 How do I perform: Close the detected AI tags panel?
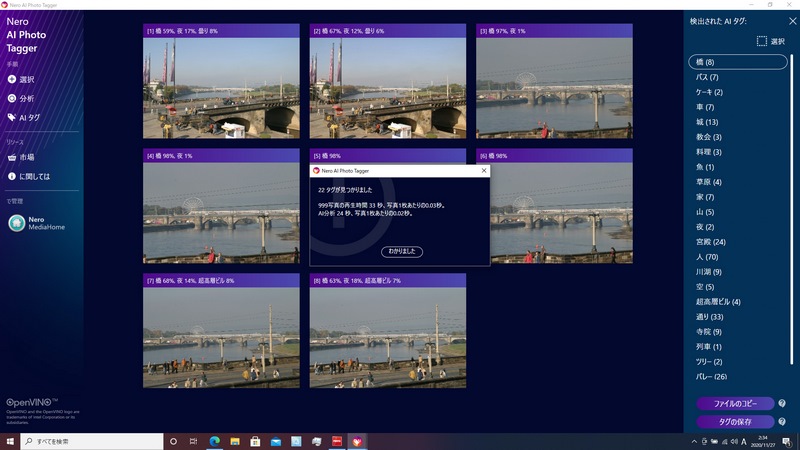(x=792, y=21)
